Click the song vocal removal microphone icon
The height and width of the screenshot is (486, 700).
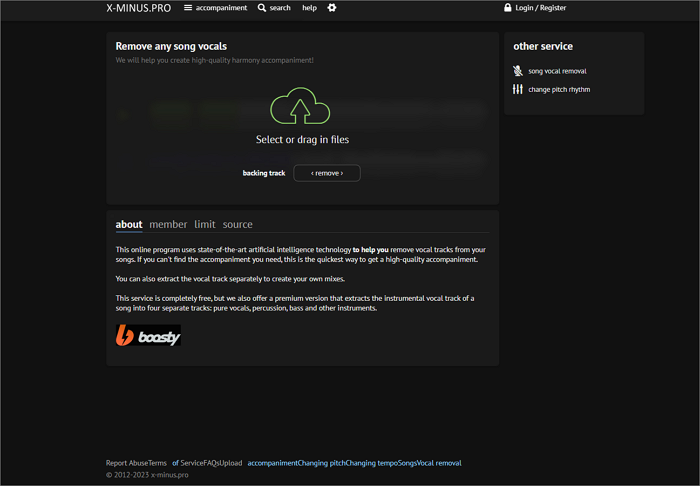517,71
